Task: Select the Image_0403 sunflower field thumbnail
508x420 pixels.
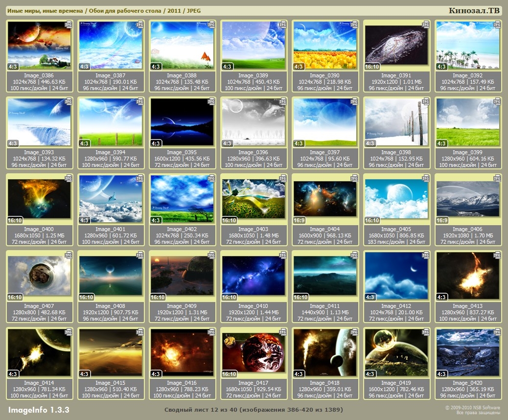Action: coord(254,199)
